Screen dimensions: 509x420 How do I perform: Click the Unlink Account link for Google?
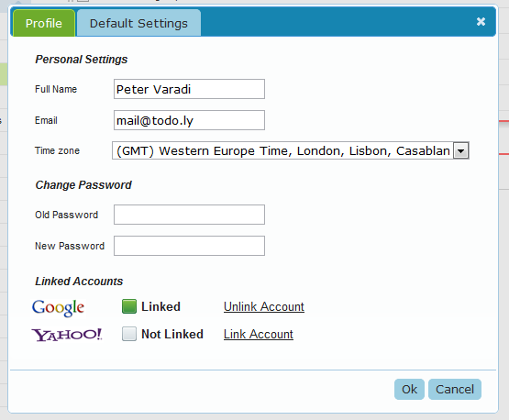tap(264, 306)
